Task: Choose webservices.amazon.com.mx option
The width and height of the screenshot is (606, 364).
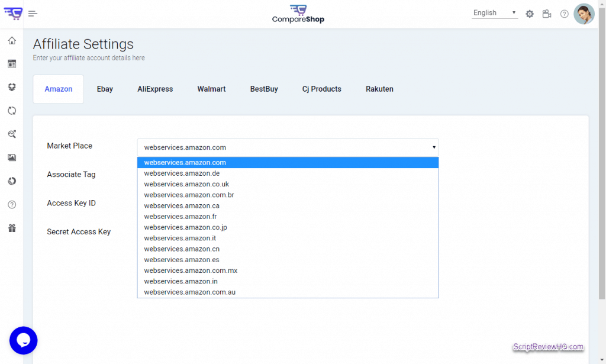Action: [x=288, y=270]
